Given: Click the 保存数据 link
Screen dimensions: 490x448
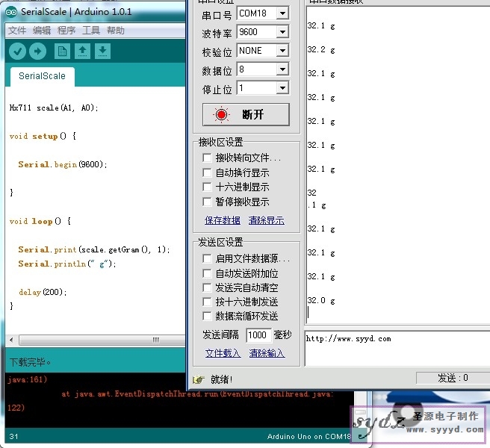Looking at the screenshot, I should tap(223, 220).
